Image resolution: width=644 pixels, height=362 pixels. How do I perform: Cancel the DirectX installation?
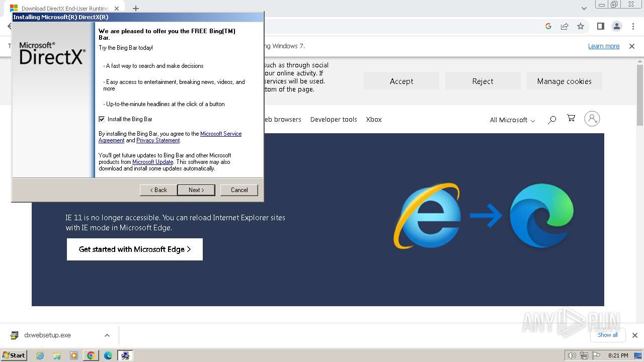pyautogui.click(x=239, y=190)
